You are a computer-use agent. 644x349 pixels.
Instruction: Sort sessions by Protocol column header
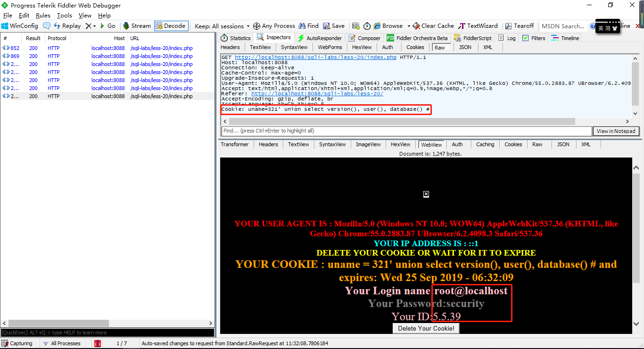(57, 38)
